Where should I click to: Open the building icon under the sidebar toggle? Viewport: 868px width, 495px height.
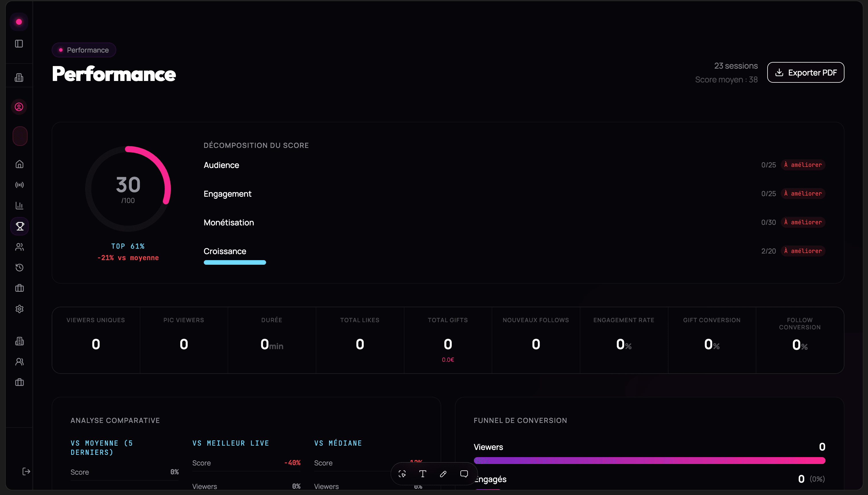[19, 78]
